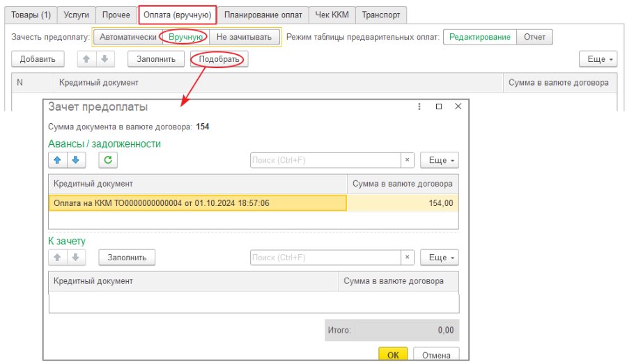Maximize the Зачет предоплаты dialog

[x=439, y=106]
